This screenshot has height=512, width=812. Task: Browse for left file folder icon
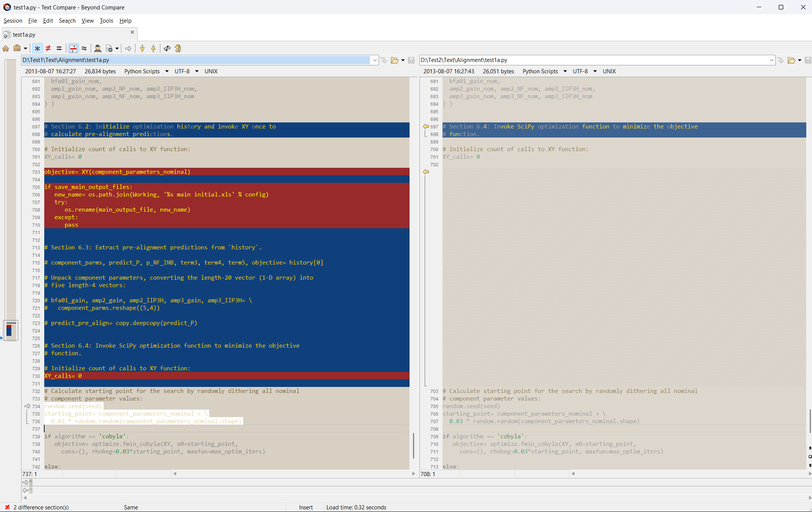(395, 60)
